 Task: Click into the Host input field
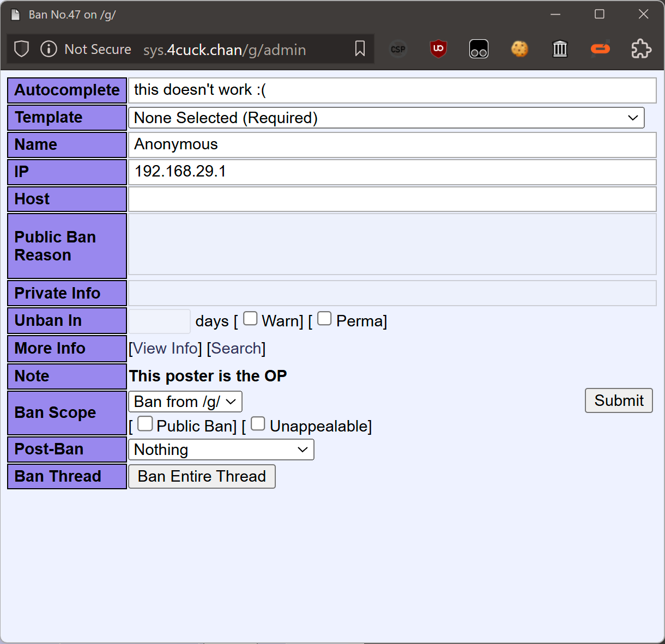[392, 199]
